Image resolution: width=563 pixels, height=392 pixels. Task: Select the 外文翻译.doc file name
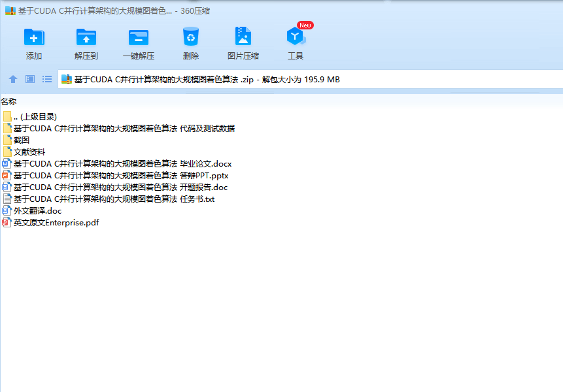pos(38,211)
